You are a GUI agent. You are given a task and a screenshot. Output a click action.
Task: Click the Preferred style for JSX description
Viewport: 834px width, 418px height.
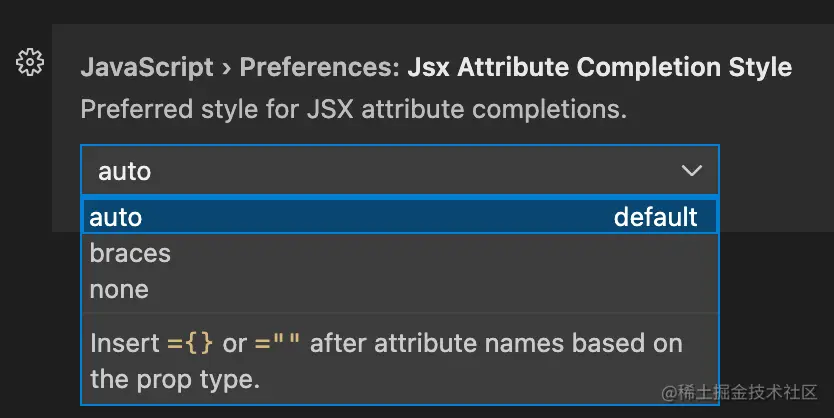354,109
